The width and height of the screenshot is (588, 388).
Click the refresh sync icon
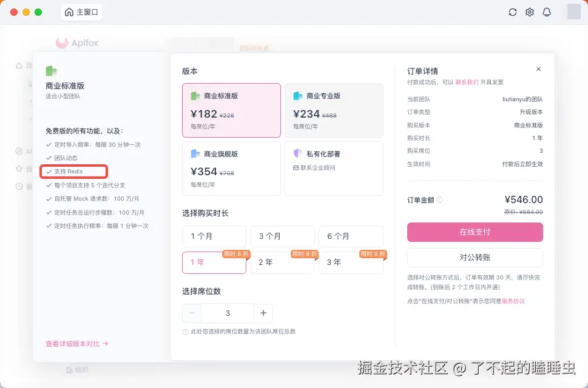tap(512, 12)
